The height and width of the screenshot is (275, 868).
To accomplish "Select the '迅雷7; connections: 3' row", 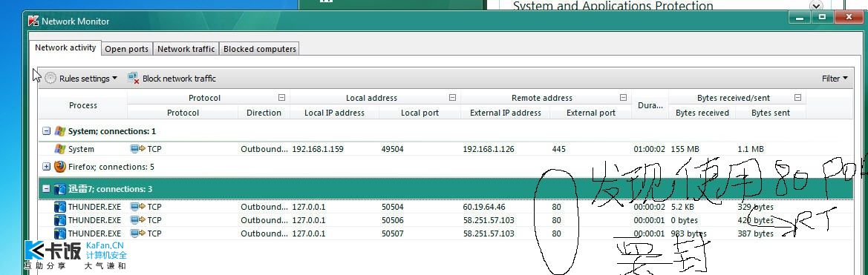I will coord(446,190).
